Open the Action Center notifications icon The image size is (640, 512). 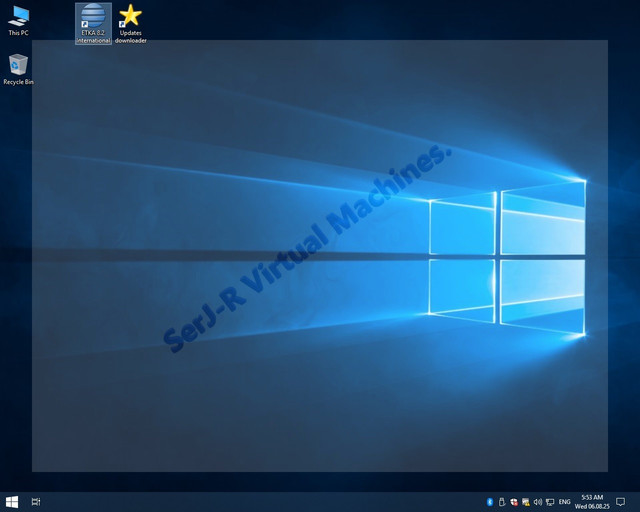(x=620, y=502)
